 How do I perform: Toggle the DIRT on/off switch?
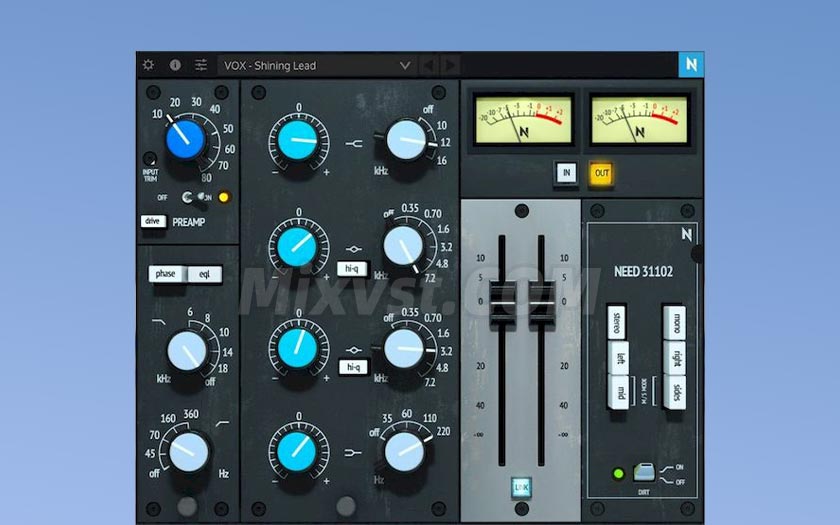644,471
